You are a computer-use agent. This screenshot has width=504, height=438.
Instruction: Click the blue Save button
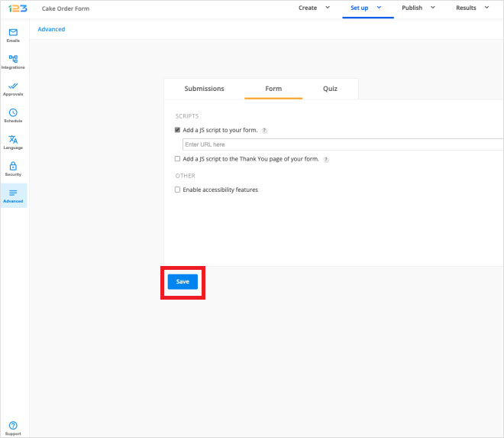(183, 282)
